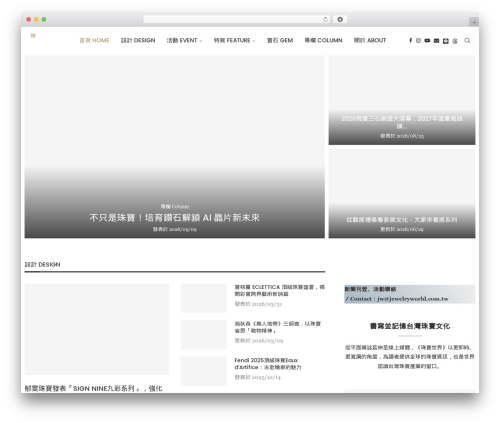This screenshot has height=423, width=500.
Task: Click the site logo in header
Action: coord(33,35)
